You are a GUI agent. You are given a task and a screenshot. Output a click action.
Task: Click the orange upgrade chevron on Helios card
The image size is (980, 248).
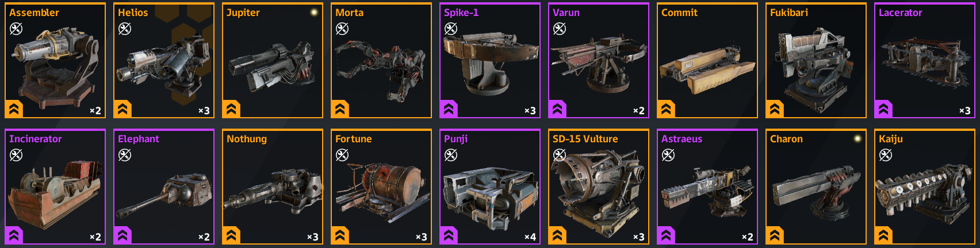click(122, 109)
